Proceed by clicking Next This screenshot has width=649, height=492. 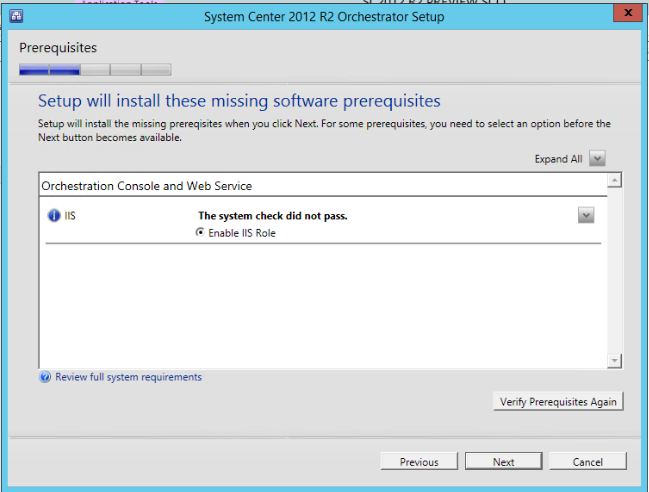click(x=503, y=461)
